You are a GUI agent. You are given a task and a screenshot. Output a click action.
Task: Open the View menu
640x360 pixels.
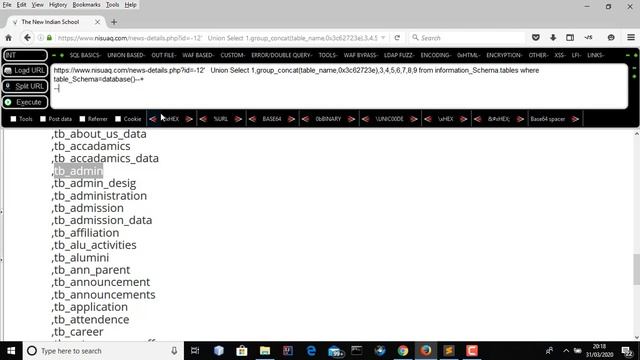click(x=38, y=5)
